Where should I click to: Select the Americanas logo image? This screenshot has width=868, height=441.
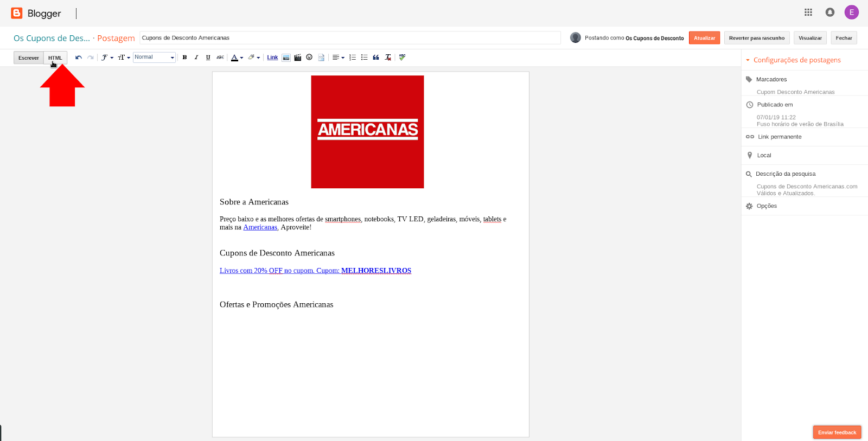point(367,132)
